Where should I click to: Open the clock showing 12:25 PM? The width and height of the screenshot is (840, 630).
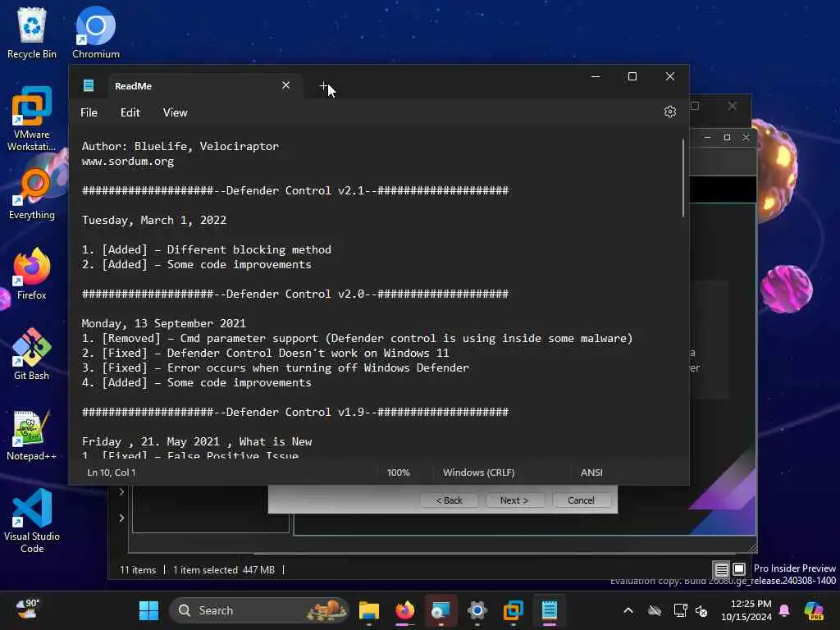(746, 610)
